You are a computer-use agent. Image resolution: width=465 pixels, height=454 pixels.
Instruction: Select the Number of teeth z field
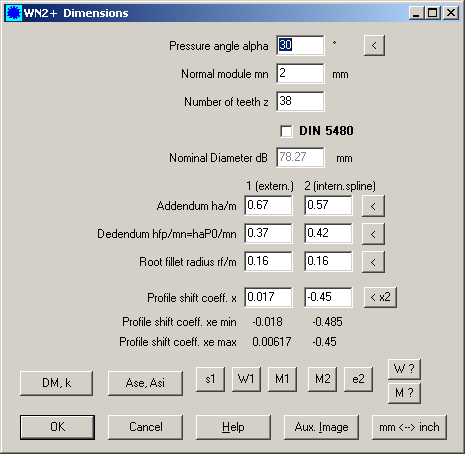tap(300, 101)
